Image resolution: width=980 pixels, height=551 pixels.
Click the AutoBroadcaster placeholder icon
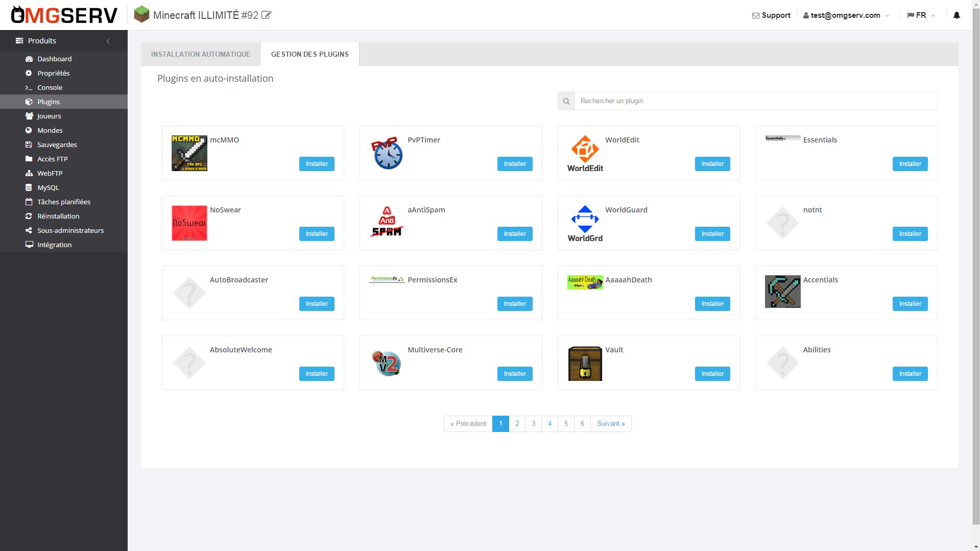click(x=189, y=293)
